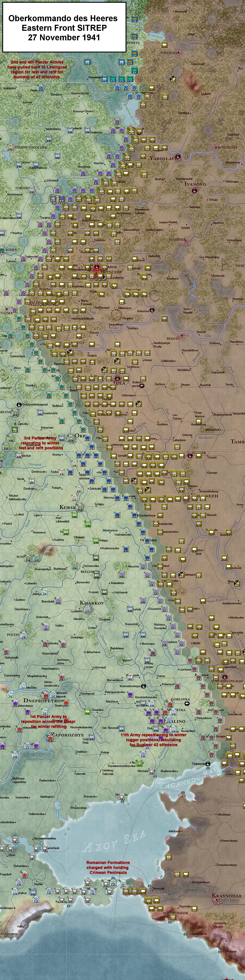
Task: Select the Voronezh city label
Action: [204, 496]
